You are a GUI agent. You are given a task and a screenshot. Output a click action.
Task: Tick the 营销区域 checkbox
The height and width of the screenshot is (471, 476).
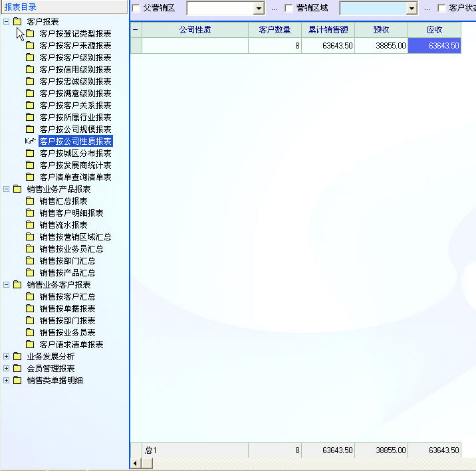(x=289, y=9)
